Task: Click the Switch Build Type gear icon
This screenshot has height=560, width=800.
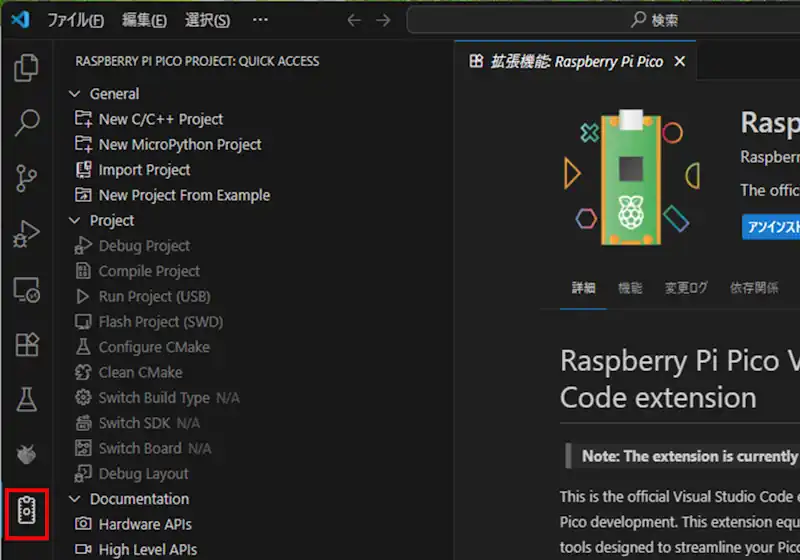Action: tap(83, 397)
